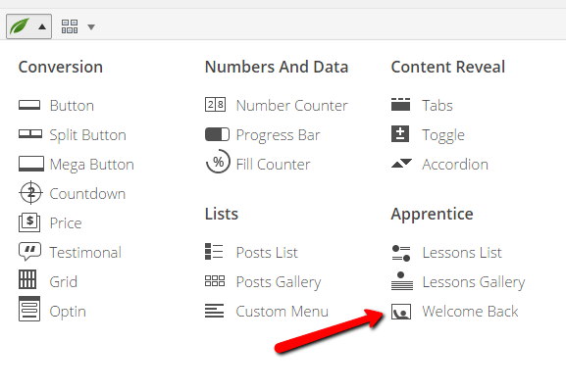Open the grid layout toolbar icon

tap(70, 26)
